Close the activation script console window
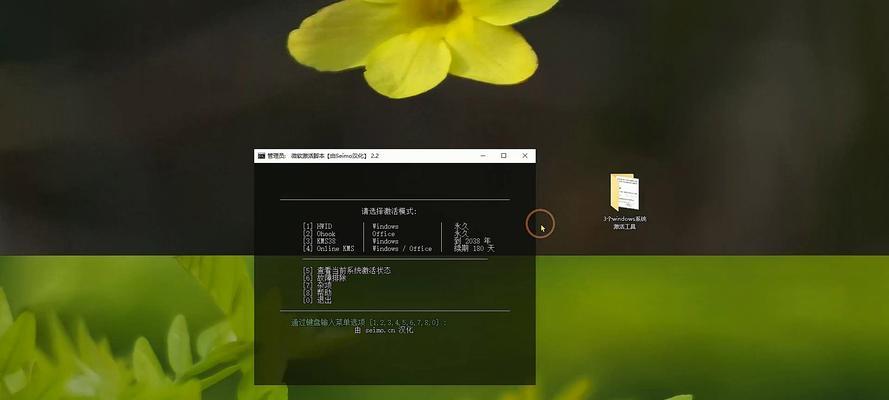The image size is (889, 400). [525, 156]
